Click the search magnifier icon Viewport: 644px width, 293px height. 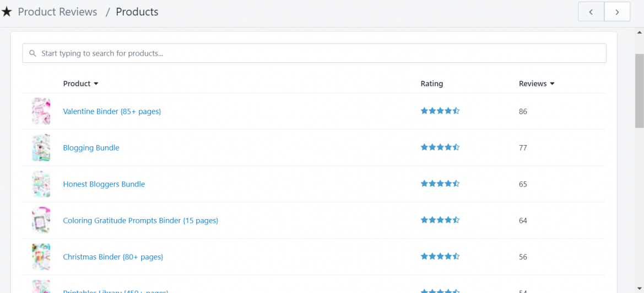pos(33,54)
